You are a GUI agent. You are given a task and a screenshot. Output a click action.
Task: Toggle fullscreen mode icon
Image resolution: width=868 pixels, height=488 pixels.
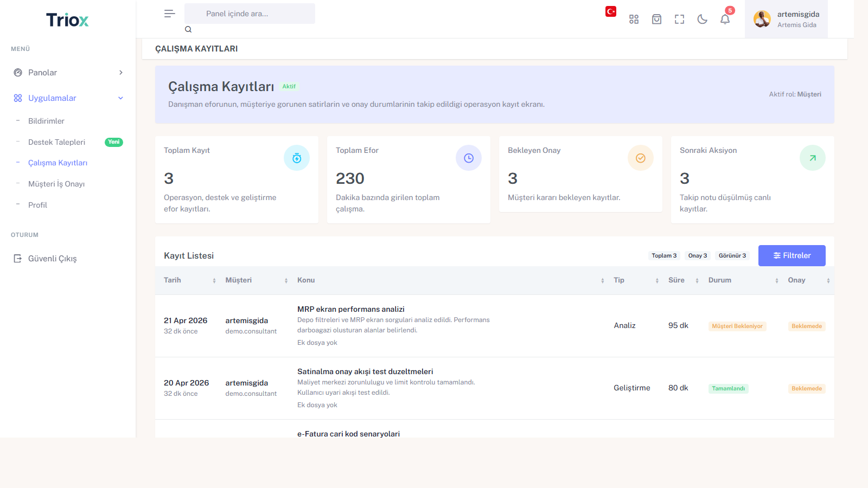pos(679,20)
